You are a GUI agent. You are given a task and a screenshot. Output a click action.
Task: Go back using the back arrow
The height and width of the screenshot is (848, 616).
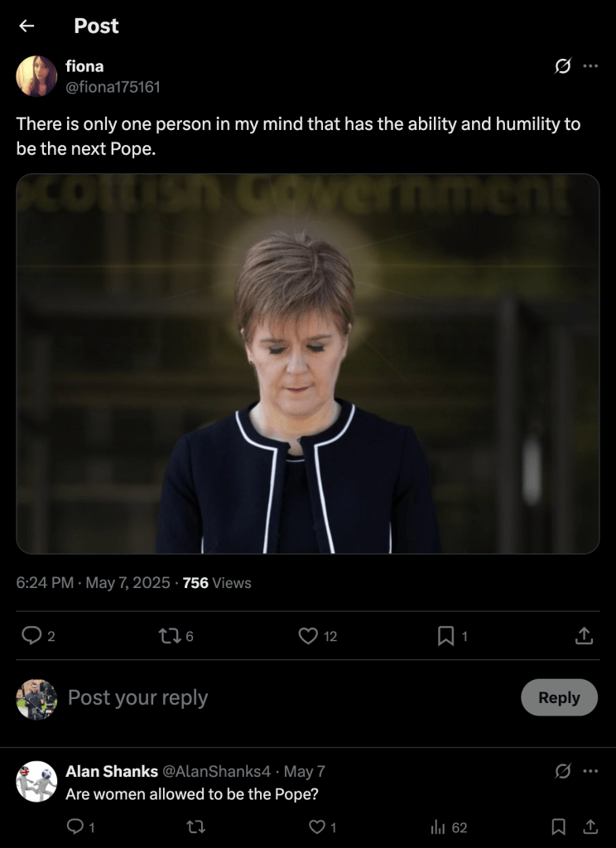tap(26, 26)
